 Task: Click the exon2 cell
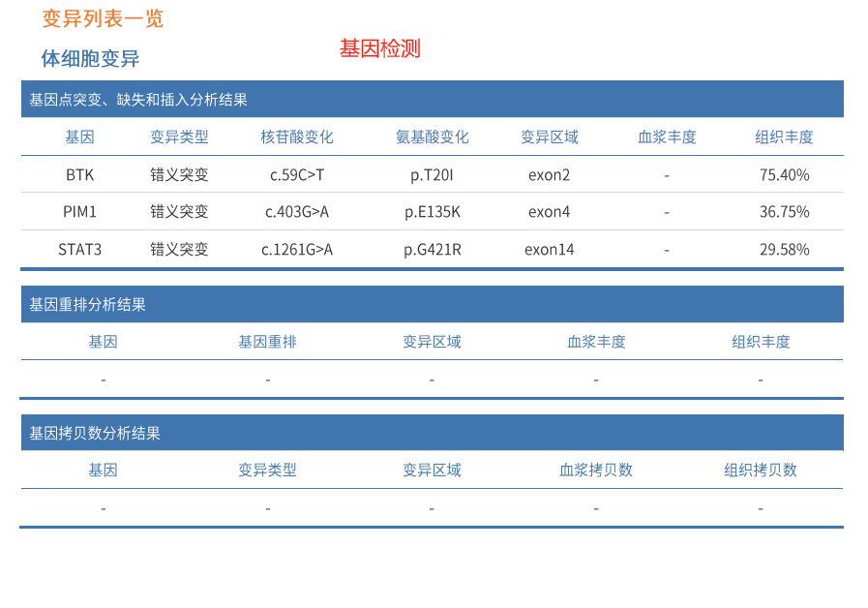coord(549,175)
